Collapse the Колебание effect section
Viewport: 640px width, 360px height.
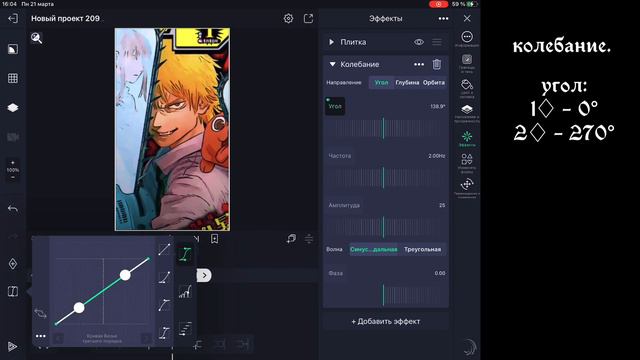(x=332, y=64)
